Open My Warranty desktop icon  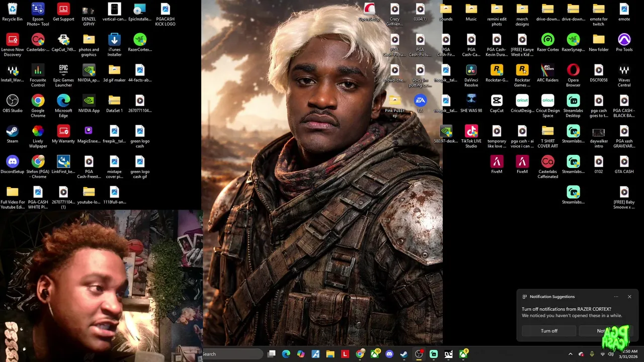(x=63, y=135)
